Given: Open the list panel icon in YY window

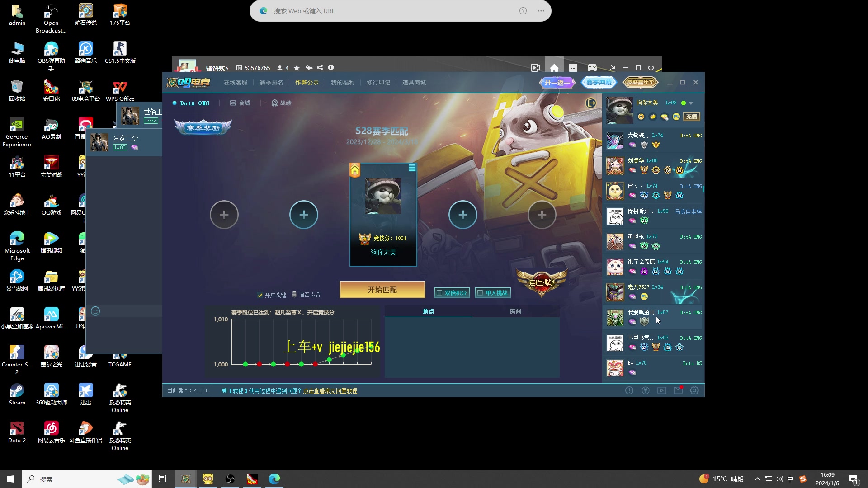Looking at the screenshot, I should coord(573,68).
